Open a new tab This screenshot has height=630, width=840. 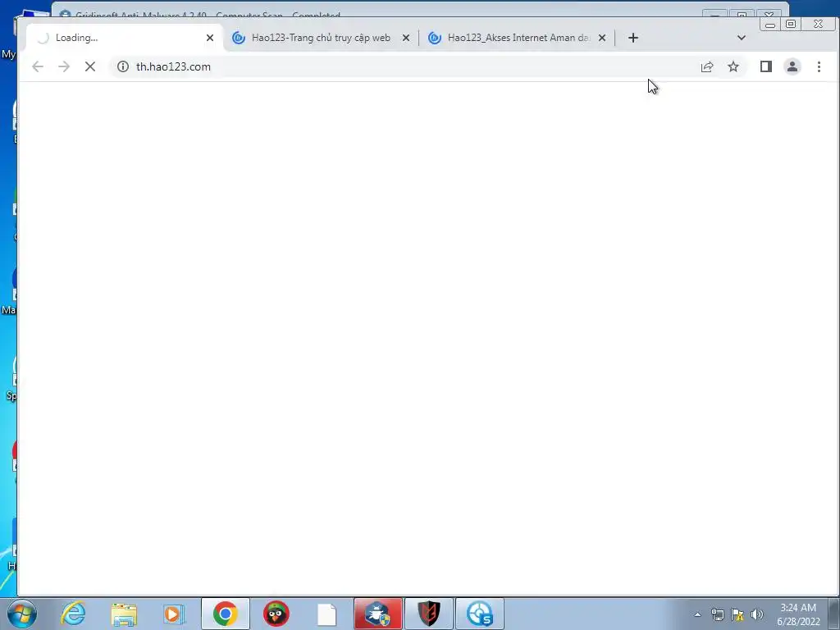[x=633, y=38]
